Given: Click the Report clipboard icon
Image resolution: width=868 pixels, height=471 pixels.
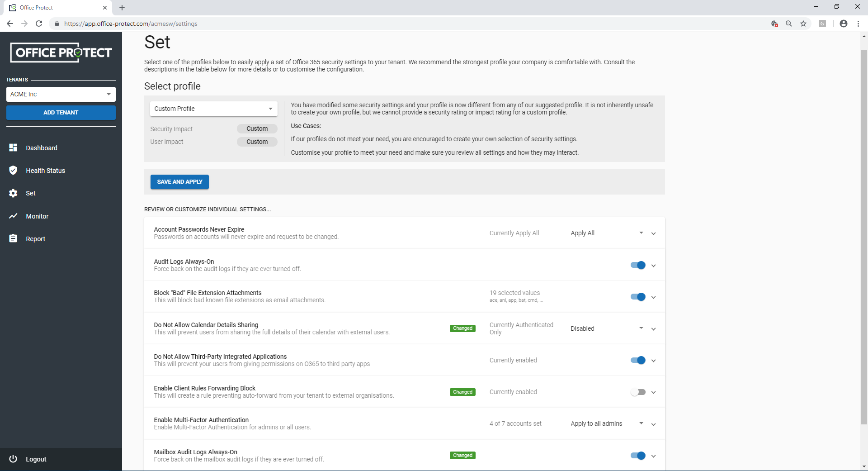Looking at the screenshot, I should [x=13, y=238].
